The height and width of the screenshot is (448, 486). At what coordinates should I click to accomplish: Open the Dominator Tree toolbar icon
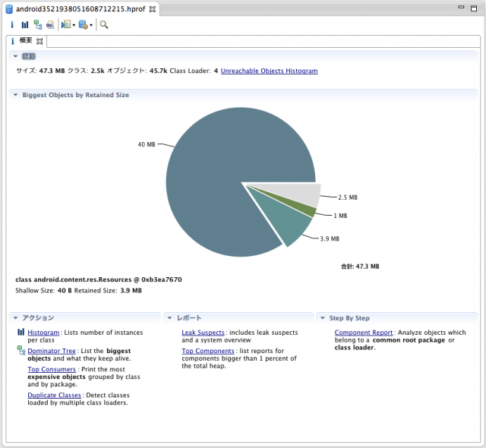tap(38, 25)
